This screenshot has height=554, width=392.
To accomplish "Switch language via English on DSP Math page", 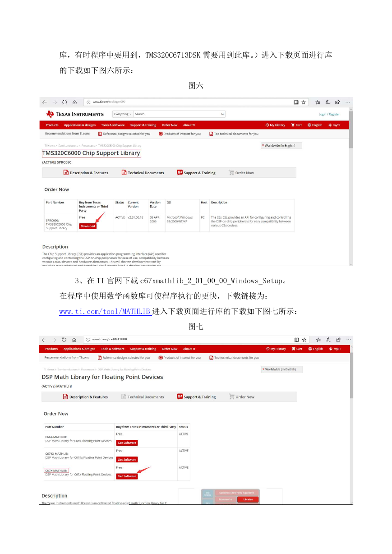I will click(315, 349).
